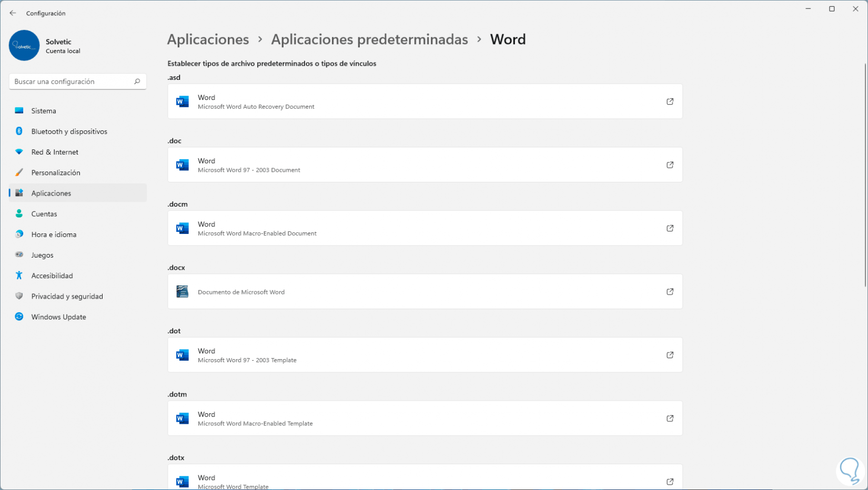Click the back arrow in Configuración header

pos(13,13)
